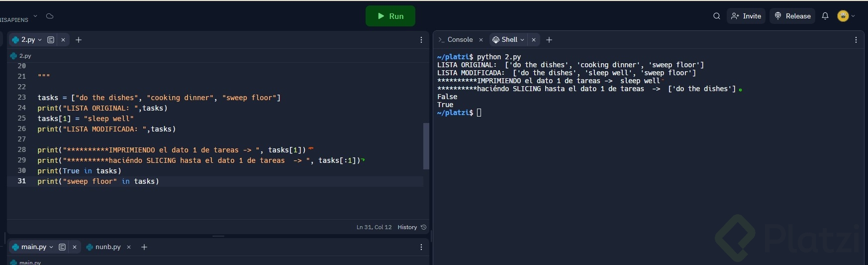Click the 2.py editor's vertical scrollbar
Image resolution: width=868 pixels, height=265 pixels.
(426, 146)
